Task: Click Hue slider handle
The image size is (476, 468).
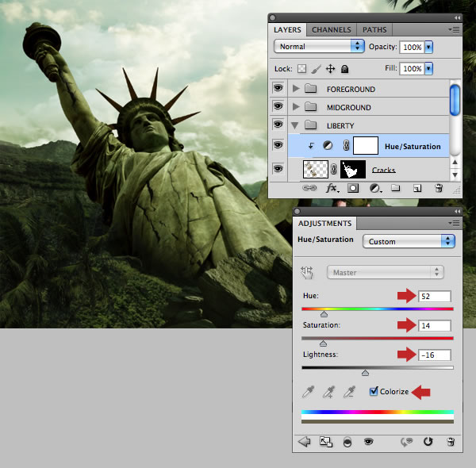Action: (x=324, y=314)
